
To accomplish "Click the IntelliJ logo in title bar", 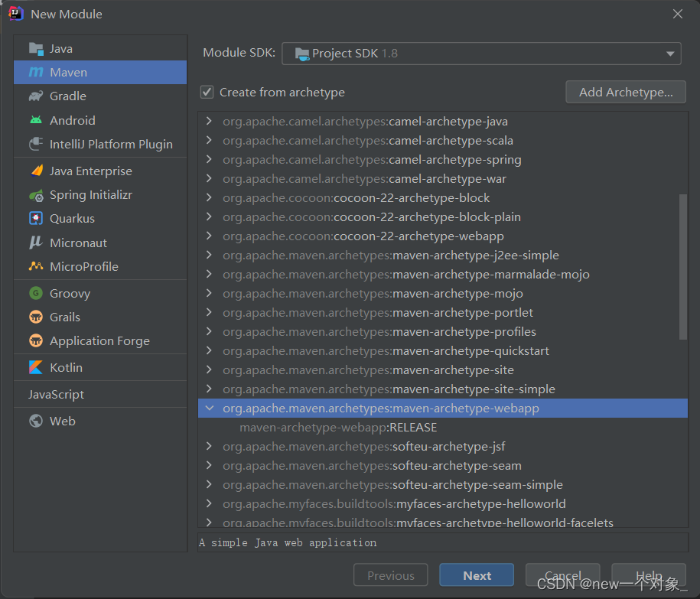I will coord(15,14).
